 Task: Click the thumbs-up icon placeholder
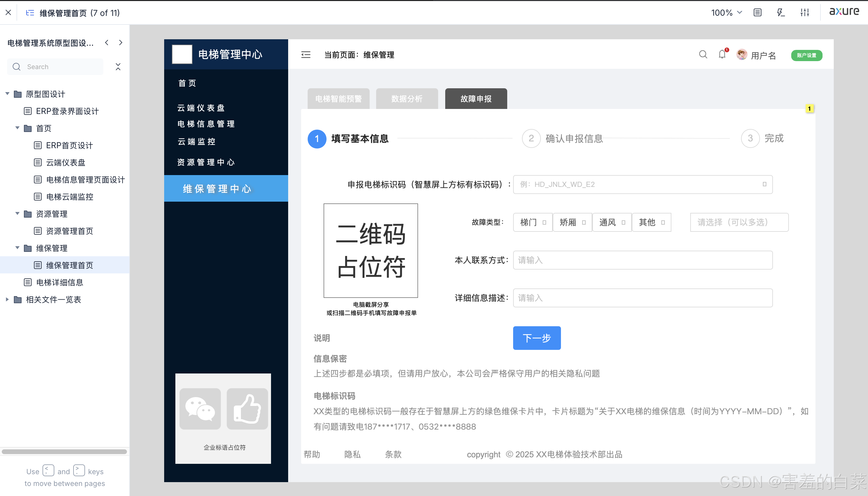247,408
